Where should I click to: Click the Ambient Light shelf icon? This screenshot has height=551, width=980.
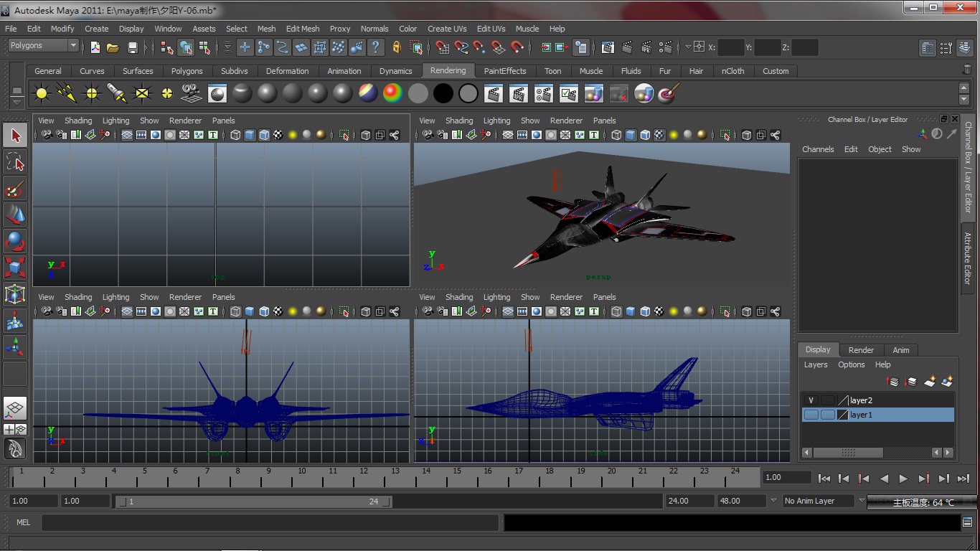tap(42, 93)
